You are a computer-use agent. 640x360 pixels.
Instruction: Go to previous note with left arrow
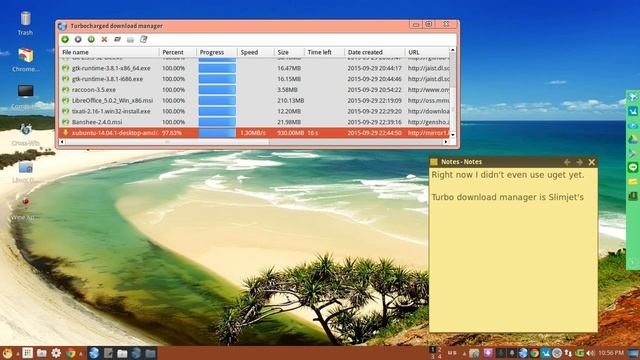click(x=567, y=162)
